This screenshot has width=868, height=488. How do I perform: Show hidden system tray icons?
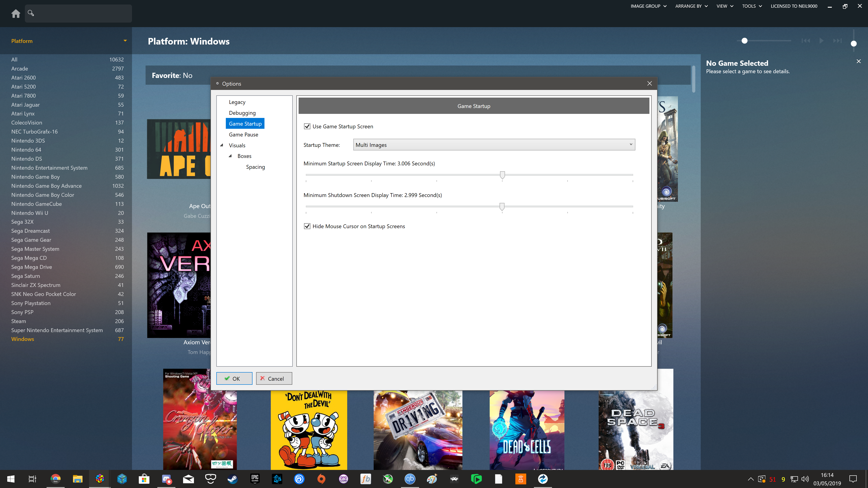coord(751,479)
